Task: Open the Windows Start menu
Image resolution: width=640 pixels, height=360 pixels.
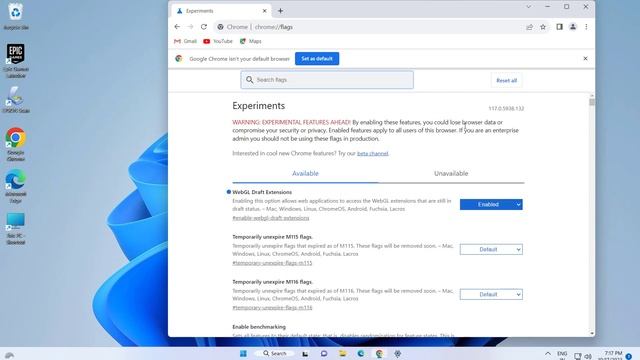Action: coord(243,353)
